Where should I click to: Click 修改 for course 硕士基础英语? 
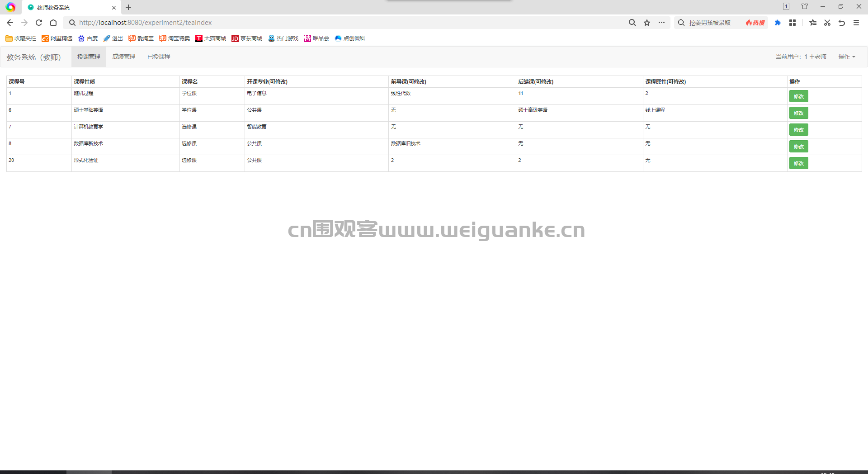click(x=798, y=113)
